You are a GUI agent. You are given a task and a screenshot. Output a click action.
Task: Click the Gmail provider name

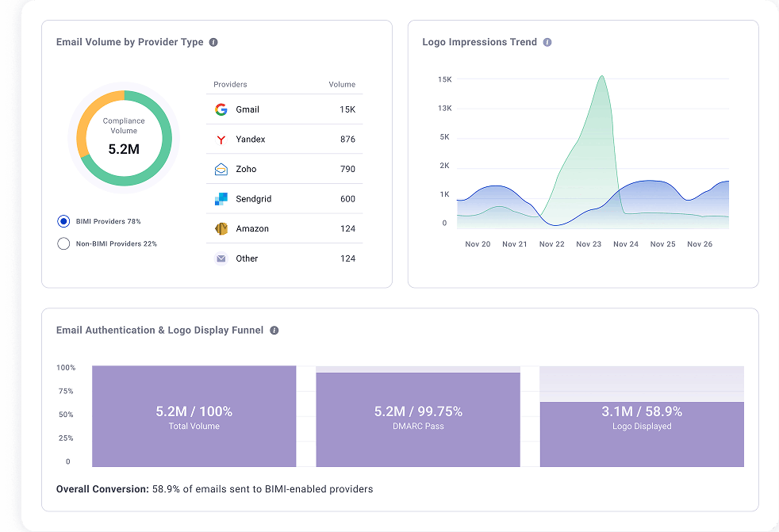pyautogui.click(x=248, y=109)
